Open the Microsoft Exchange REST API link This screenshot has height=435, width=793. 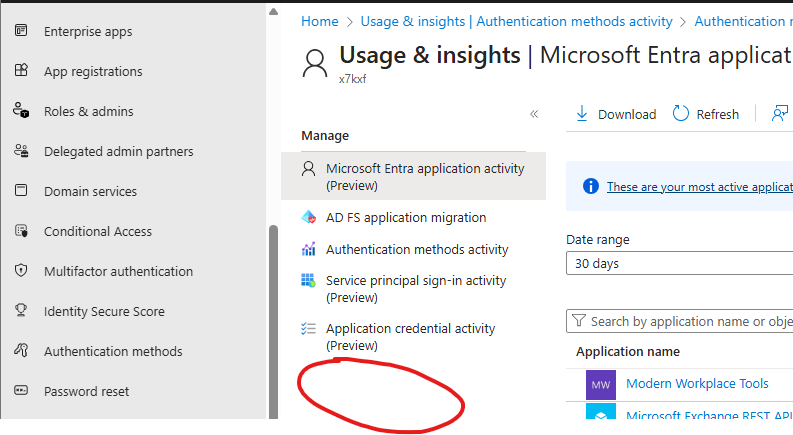(709, 414)
